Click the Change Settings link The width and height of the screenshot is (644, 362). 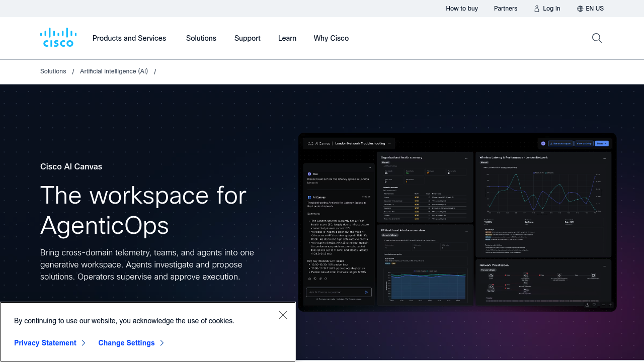pyautogui.click(x=126, y=343)
